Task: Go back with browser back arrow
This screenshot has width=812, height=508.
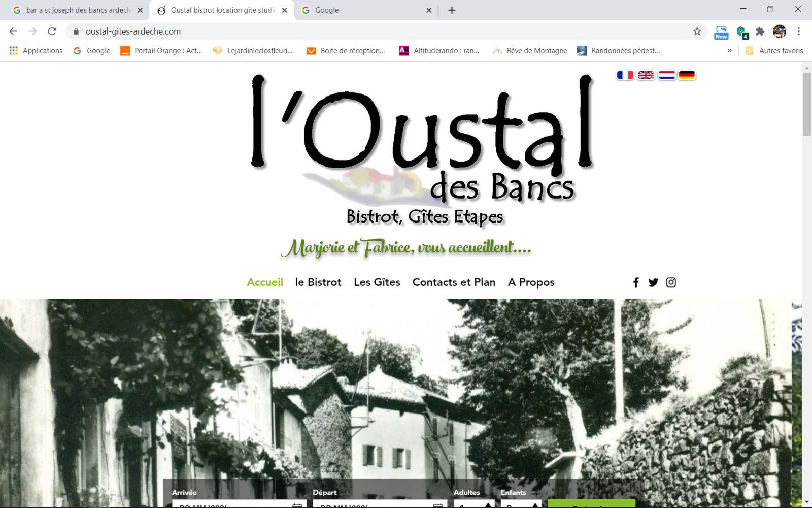Action: pyautogui.click(x=13, y=31)
